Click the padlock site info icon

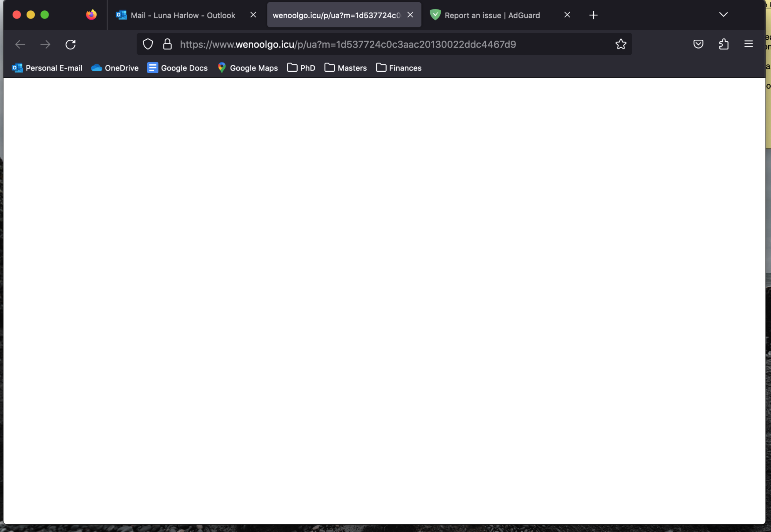[167, 44]
